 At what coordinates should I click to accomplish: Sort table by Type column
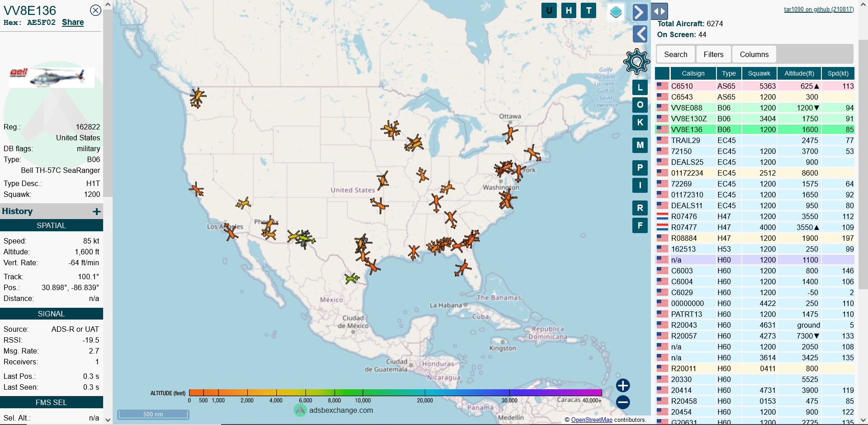tap(729, 73)
